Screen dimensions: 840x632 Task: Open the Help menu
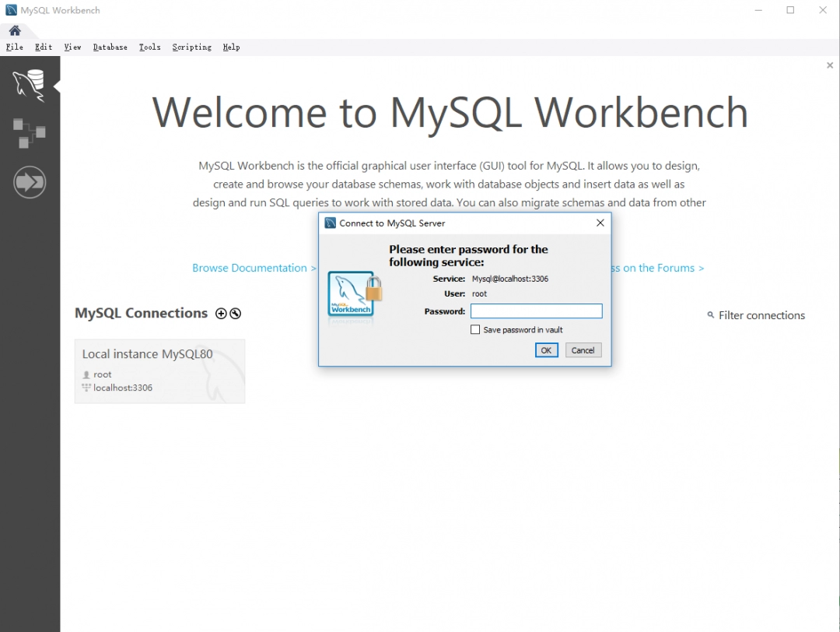click(231, 47)
